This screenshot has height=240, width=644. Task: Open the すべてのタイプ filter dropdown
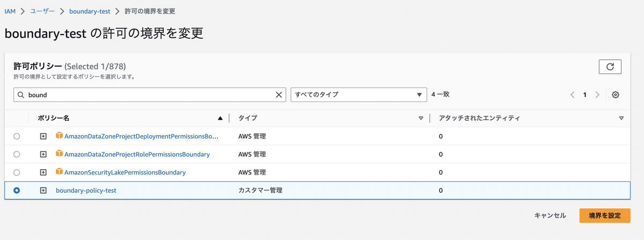tap(358, 94)
